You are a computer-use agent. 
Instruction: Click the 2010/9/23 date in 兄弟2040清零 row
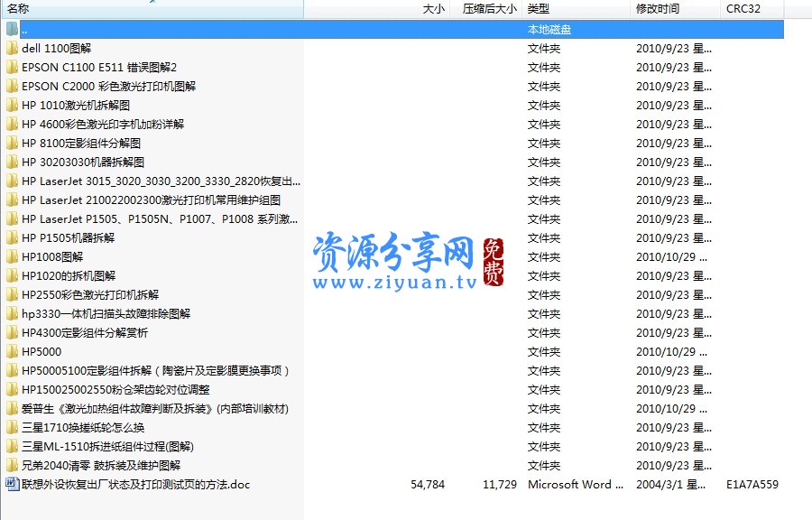(x=674, y=465)
